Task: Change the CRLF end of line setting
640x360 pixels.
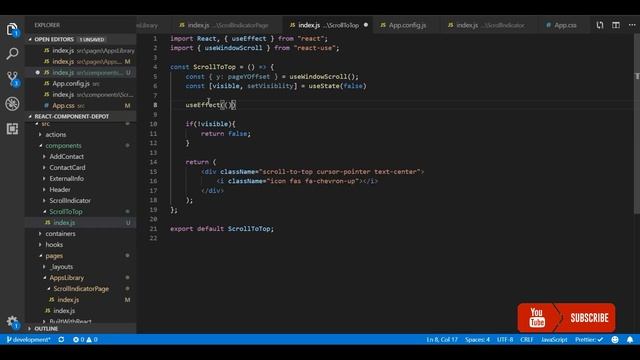Action: [527, 340]
